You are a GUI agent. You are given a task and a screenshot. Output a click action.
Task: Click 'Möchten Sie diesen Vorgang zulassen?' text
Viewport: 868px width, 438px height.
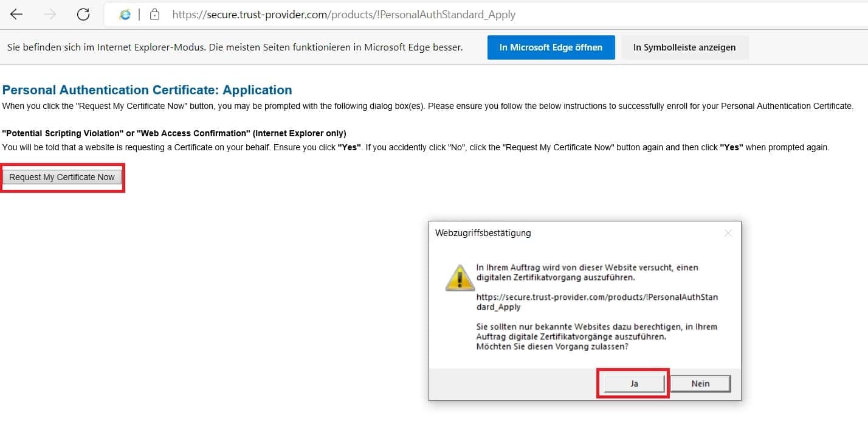[552, 347]
